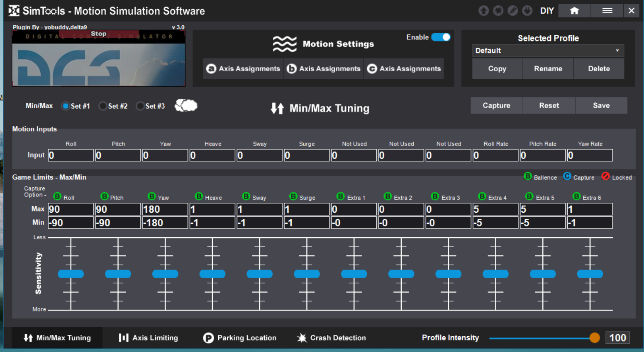The image size is (644, 352).
Task: Open the 'a' Axis Assignments tab
Action: [243, 68]
